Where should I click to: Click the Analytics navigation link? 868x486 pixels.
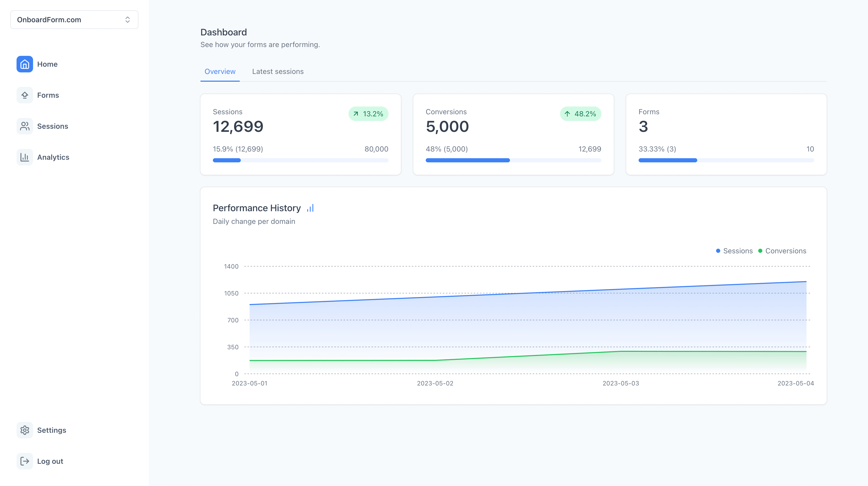53,157
